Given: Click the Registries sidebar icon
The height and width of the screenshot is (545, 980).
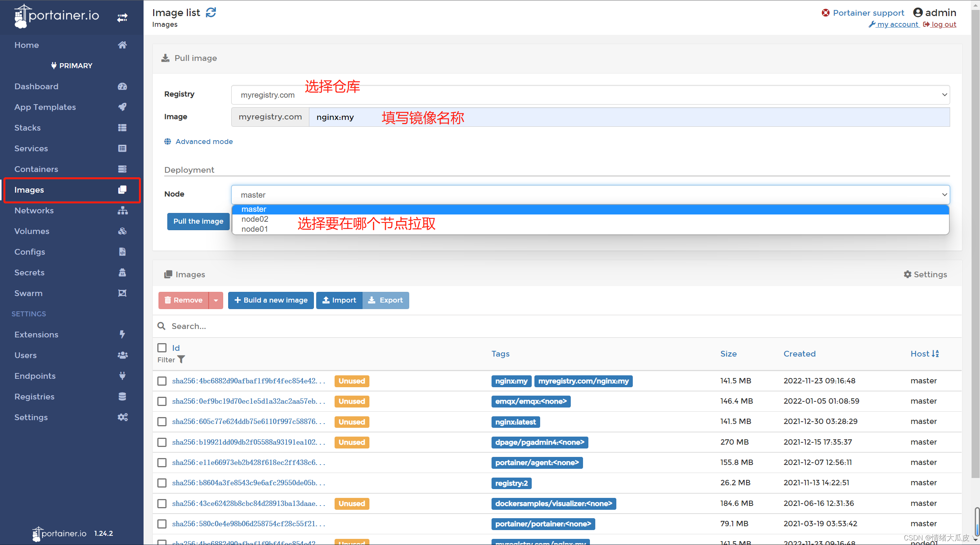Looking at the screenshot, I should pyautogui.click(x=122, y=396).
